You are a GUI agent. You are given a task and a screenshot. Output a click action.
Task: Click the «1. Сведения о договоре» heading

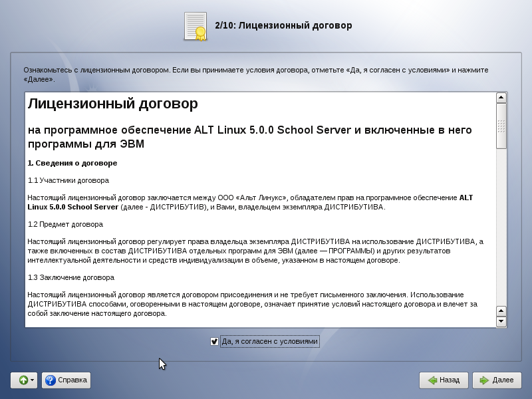pos(72,163)
